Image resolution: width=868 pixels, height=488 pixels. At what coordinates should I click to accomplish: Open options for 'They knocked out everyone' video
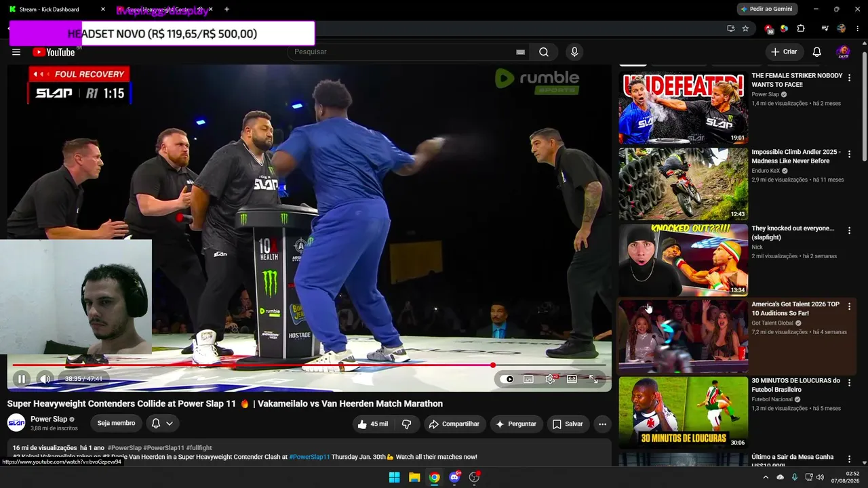coord(849,231)
